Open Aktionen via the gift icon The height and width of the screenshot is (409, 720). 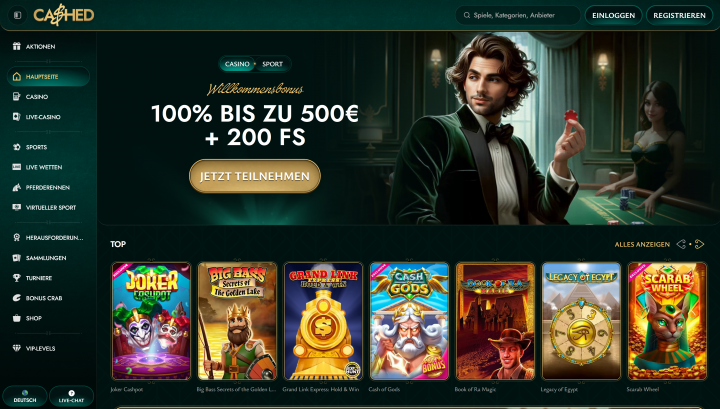(x=17, y=46)
